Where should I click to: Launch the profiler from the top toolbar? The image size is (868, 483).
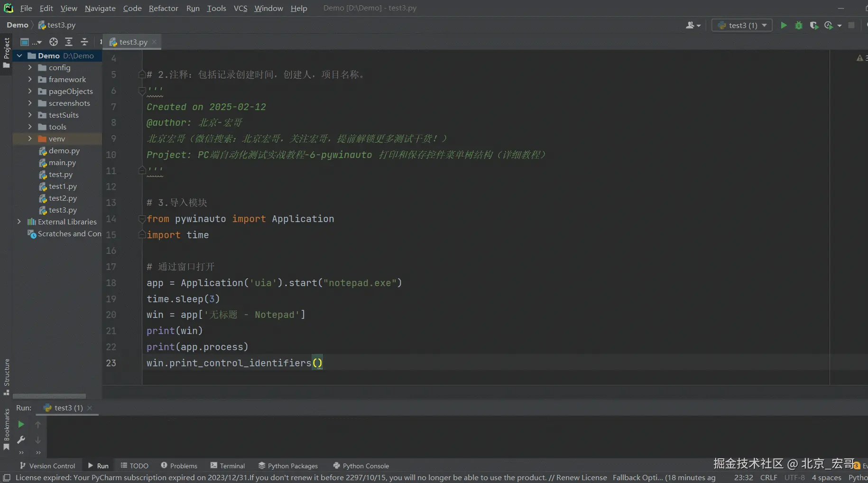(x=829, y=25)
